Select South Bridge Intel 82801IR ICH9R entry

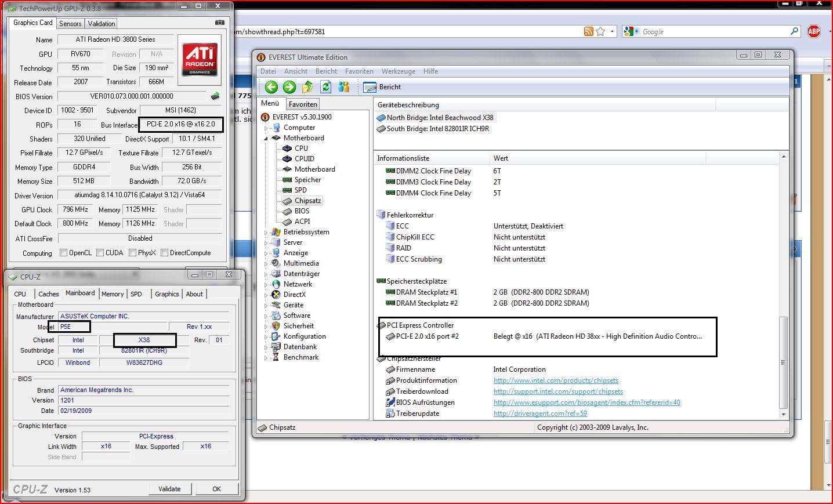click(x=433, y=129)
